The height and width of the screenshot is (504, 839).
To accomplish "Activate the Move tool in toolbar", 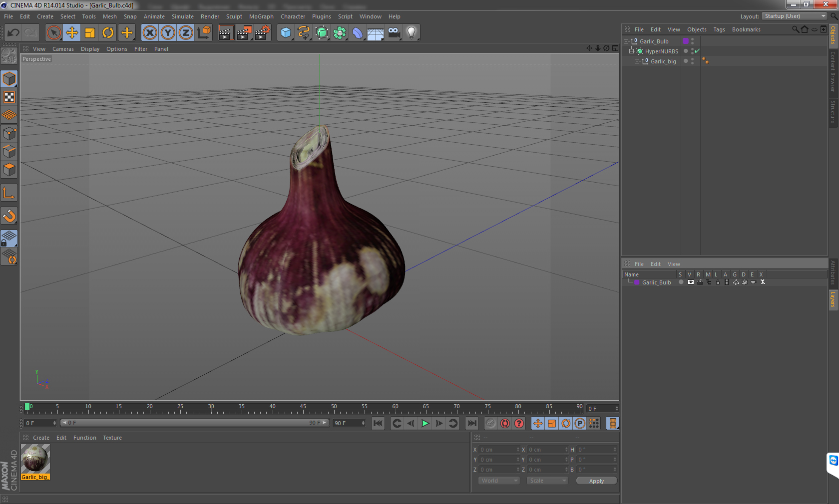I will (x=72, y=33).
